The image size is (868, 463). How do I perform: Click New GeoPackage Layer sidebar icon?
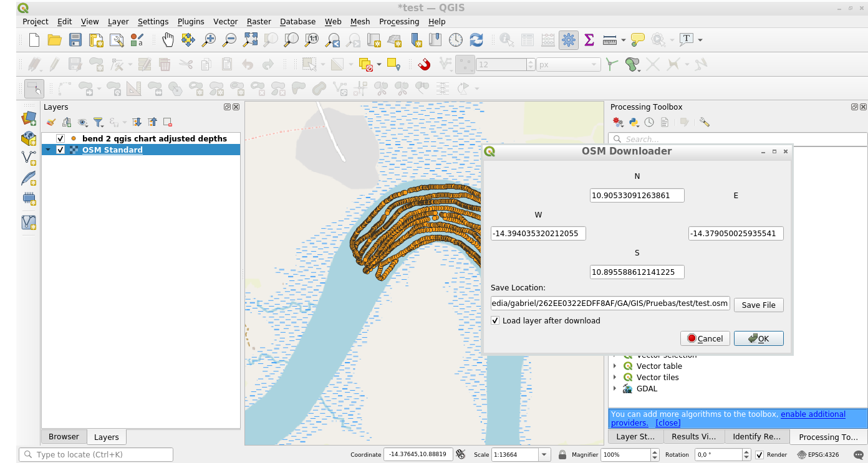(x=29, y=138)
